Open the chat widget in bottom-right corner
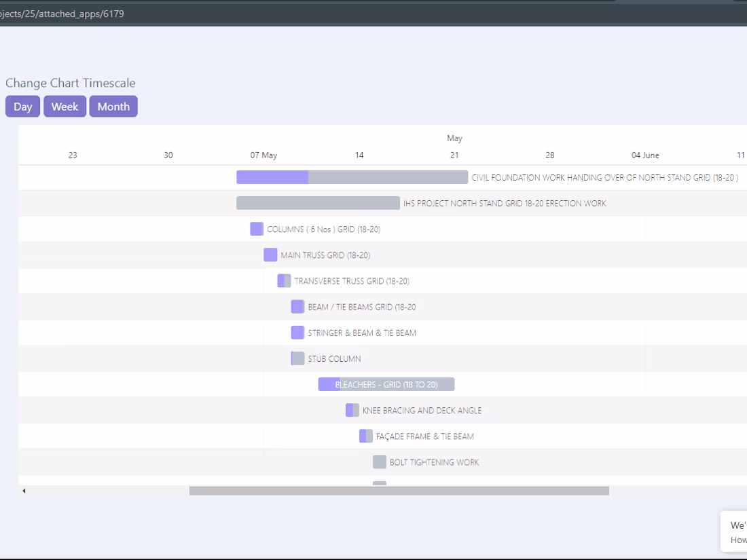747x560 pixels. pyautogui.click(x=737, y=533)
